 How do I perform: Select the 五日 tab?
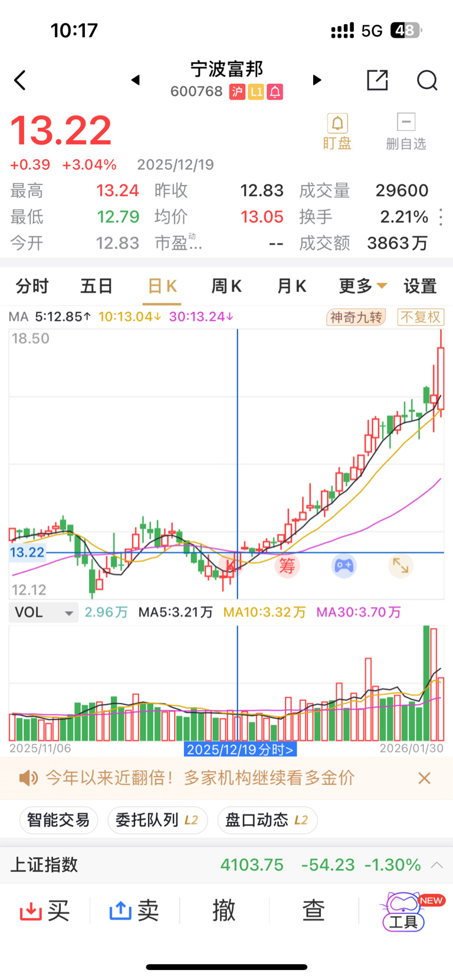coord(97,286)
